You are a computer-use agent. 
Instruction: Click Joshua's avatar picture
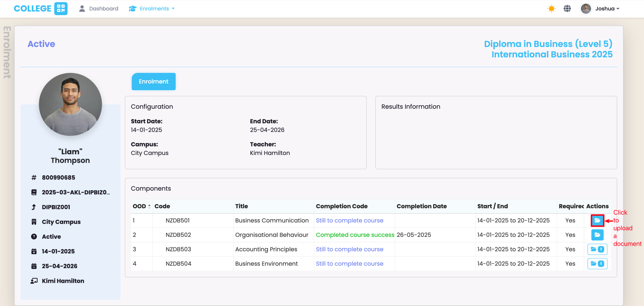586,9
